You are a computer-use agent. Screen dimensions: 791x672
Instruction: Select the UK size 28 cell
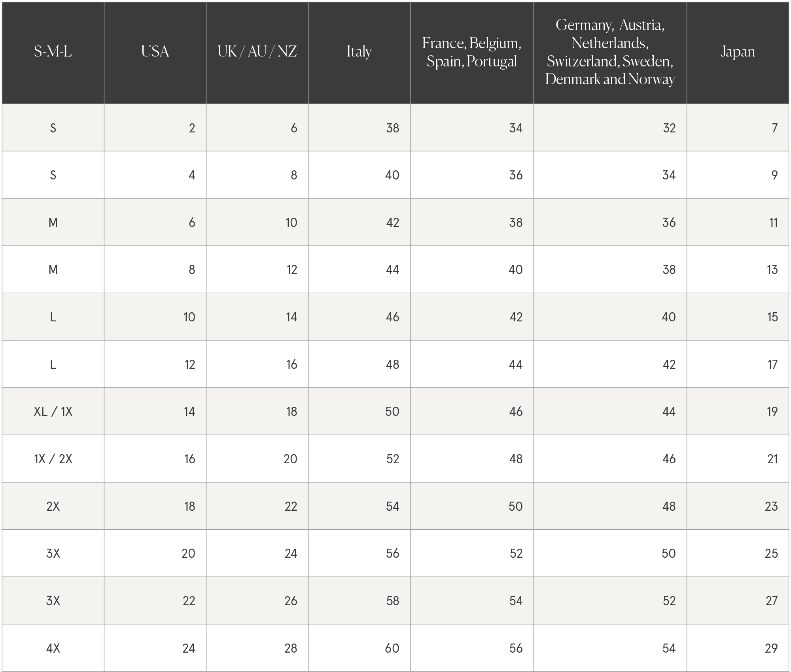coord(291,648)
